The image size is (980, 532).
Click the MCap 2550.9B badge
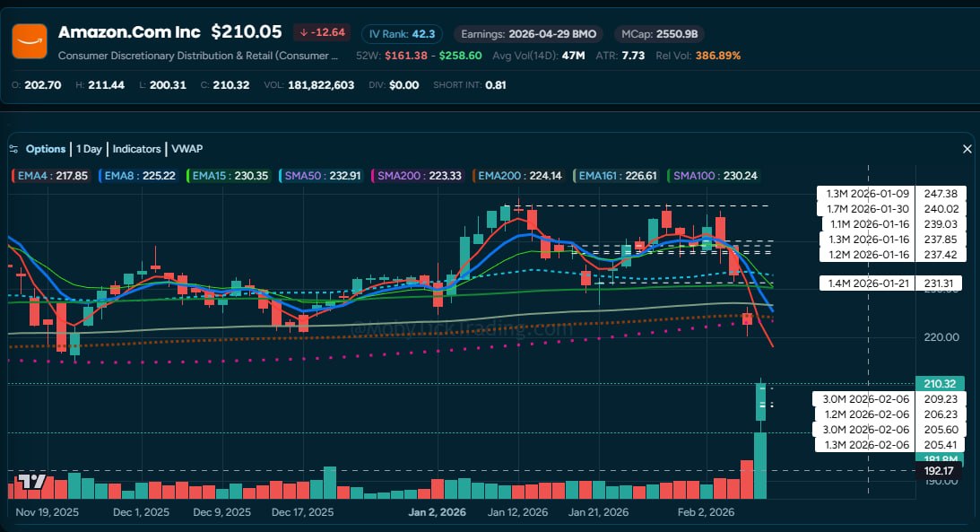click(x=659, y=34)
